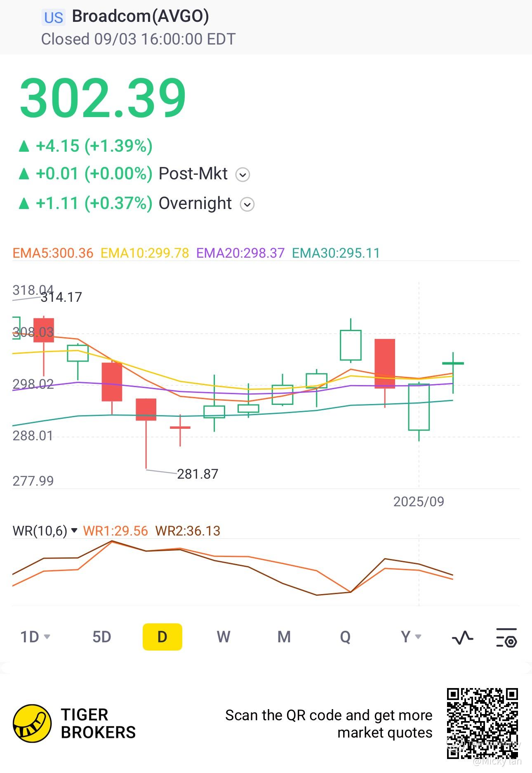Tap the WR2:36.13 indicator value
The width and height of the screenshot is (532, 773).
[x=188, y=531]
